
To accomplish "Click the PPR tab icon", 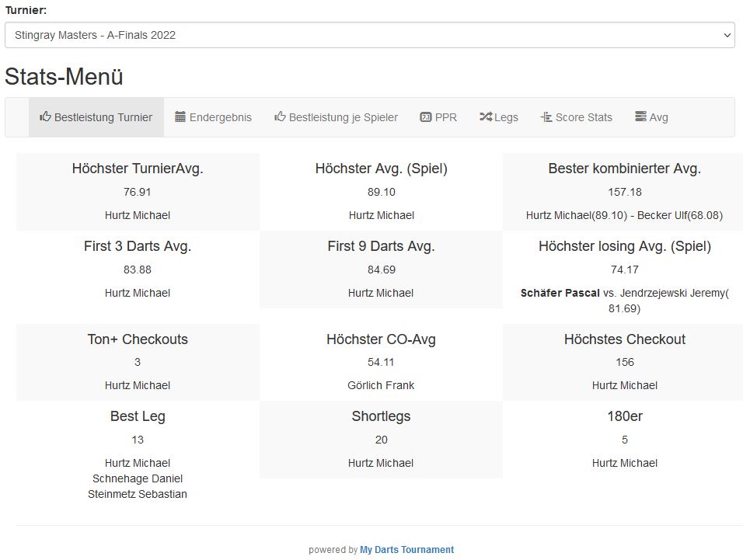I will pyautogui.click(x=425, y=117).
